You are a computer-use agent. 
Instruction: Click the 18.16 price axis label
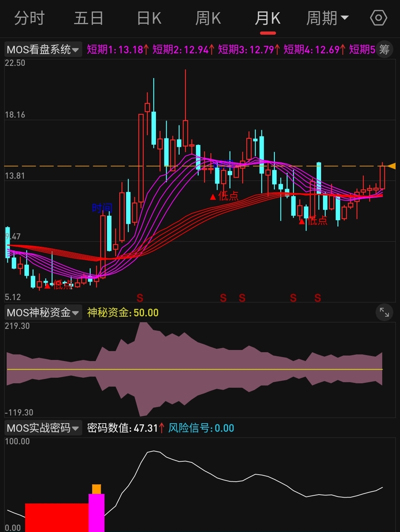coord(15,115)
